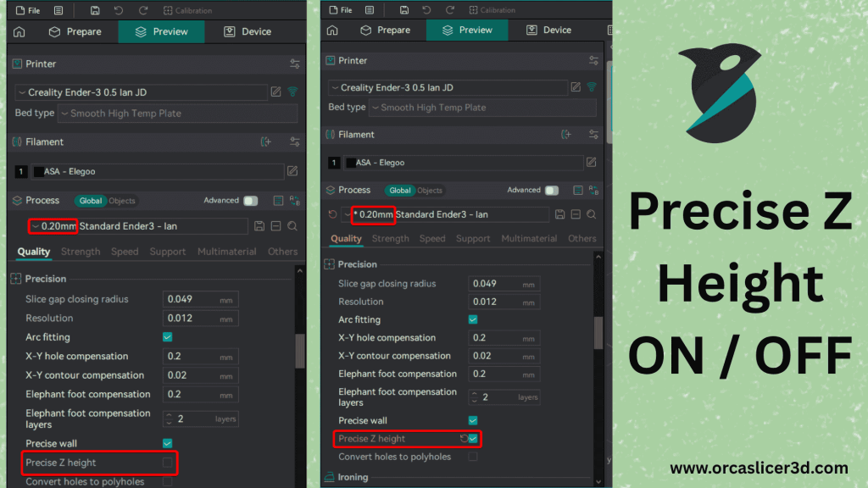
Task: Click the add filament icon in right panel
Action: tap(566, 135)
